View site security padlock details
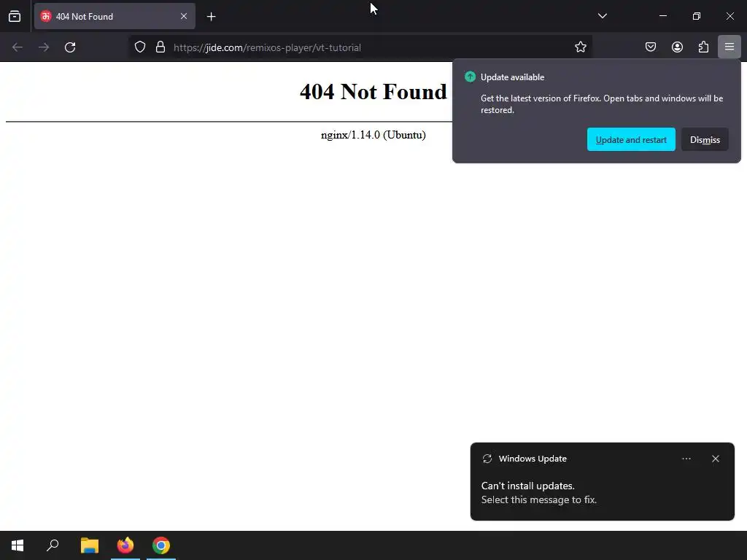Viewport: 747px width, 560px height. 160,47
